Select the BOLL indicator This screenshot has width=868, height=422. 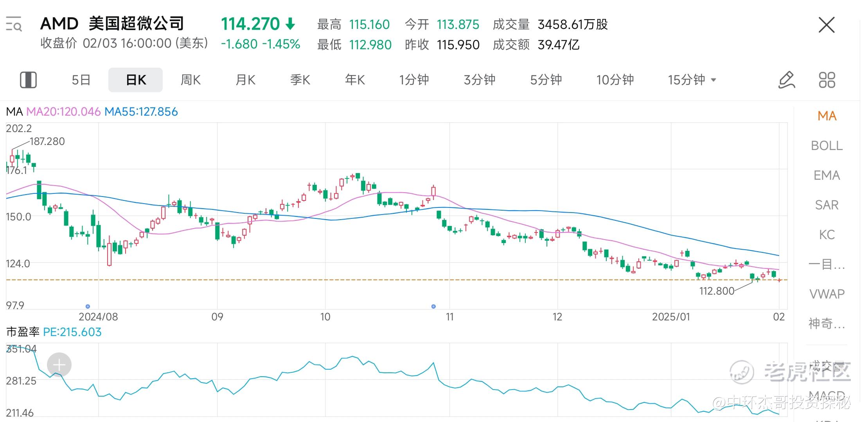click(827, 145)
